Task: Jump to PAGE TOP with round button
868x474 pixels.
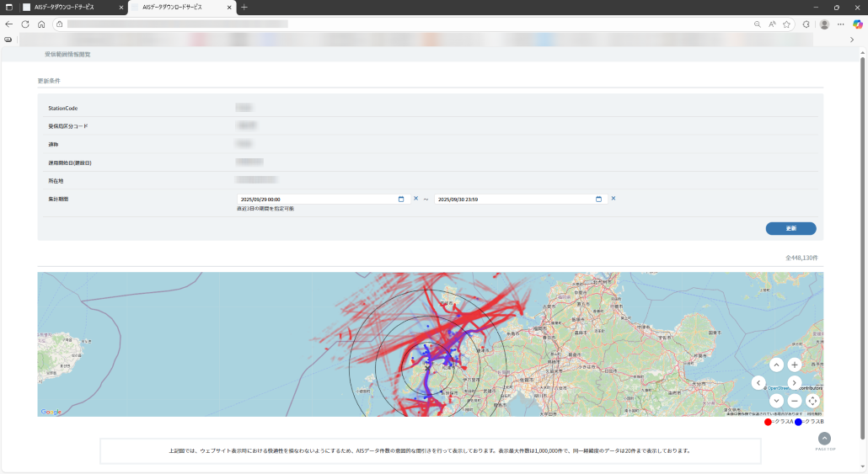Action: pyautogui.click(x=824, y=439)
